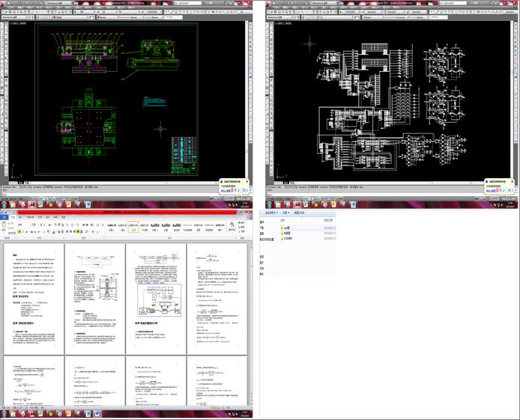Viewport: 520px width, 420px height.
Task: Open the application menu in right AutoCAD window
Action: pyautogui.click(x=269, y=3)
